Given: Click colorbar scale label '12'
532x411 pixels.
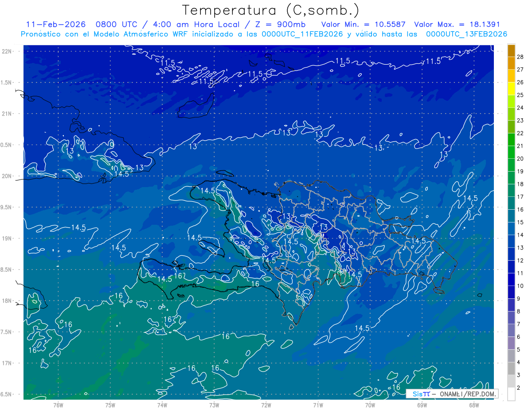Looking at the screenshot, I should [520, 261].
